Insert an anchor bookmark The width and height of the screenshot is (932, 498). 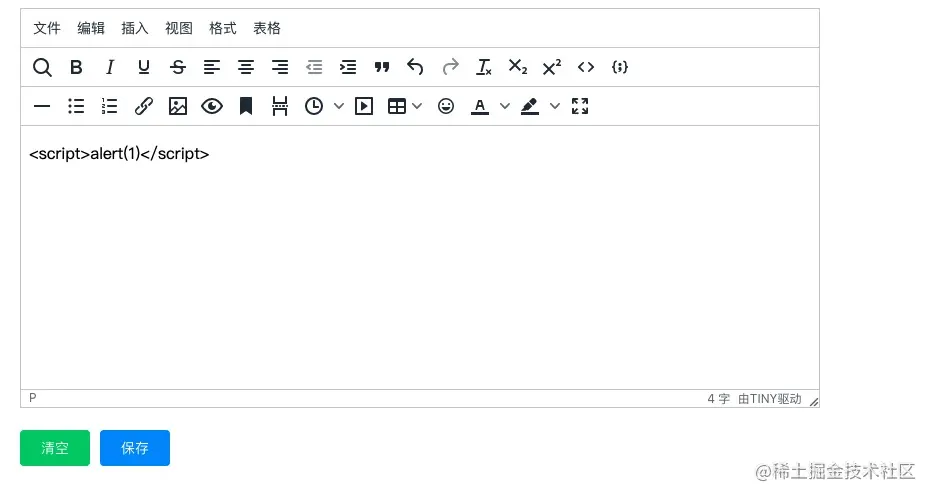245,106
